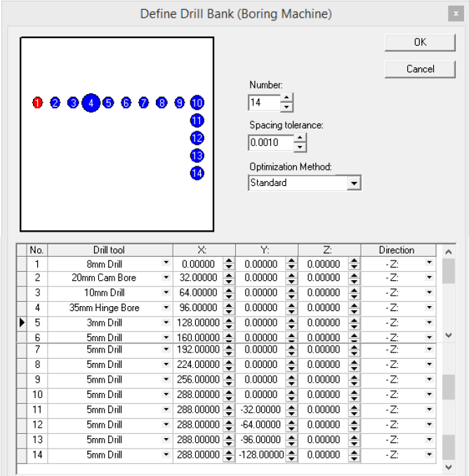Image resolution: width=469 pixels, height=476 pixels.
Task: Select drill circle number 9 in preview
Action: click(180, 103)
